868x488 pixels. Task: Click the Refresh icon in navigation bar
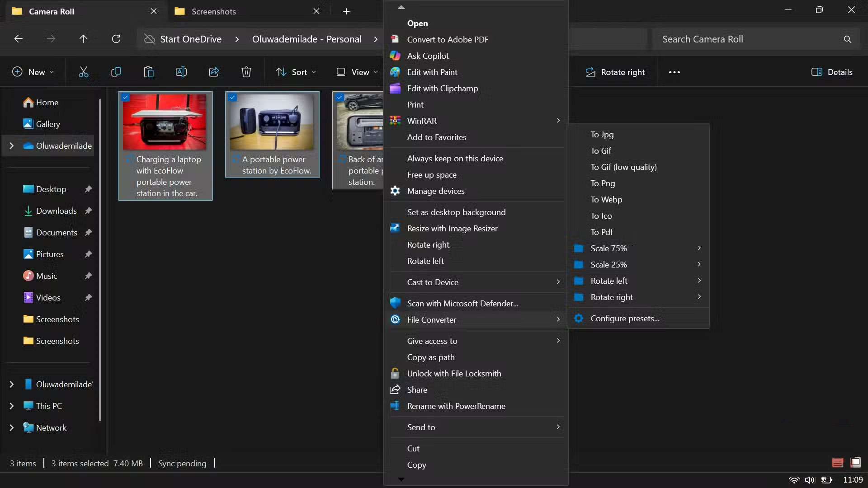click(x=116, y=39)
